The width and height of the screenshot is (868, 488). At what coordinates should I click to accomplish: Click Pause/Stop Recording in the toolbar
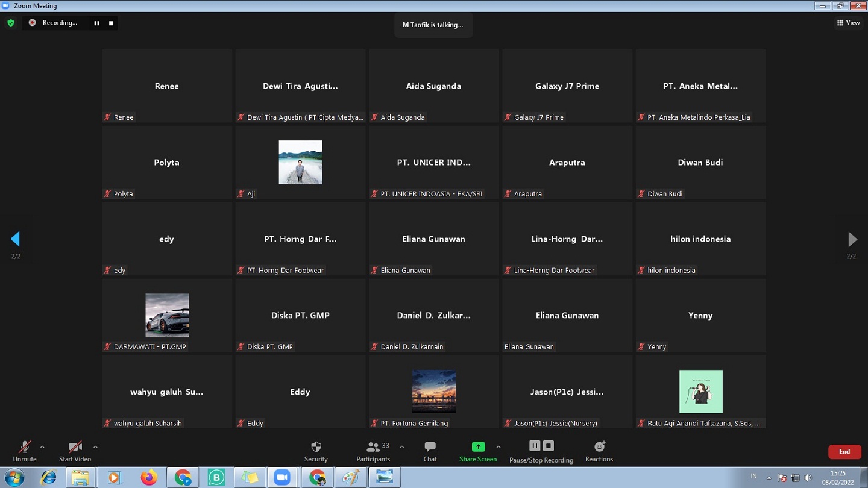(541, 451)
